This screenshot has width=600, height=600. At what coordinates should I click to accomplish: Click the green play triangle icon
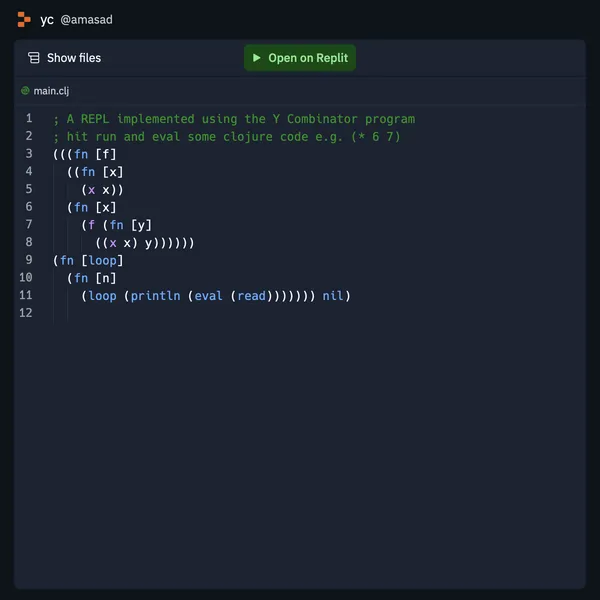tap(256, 58)
